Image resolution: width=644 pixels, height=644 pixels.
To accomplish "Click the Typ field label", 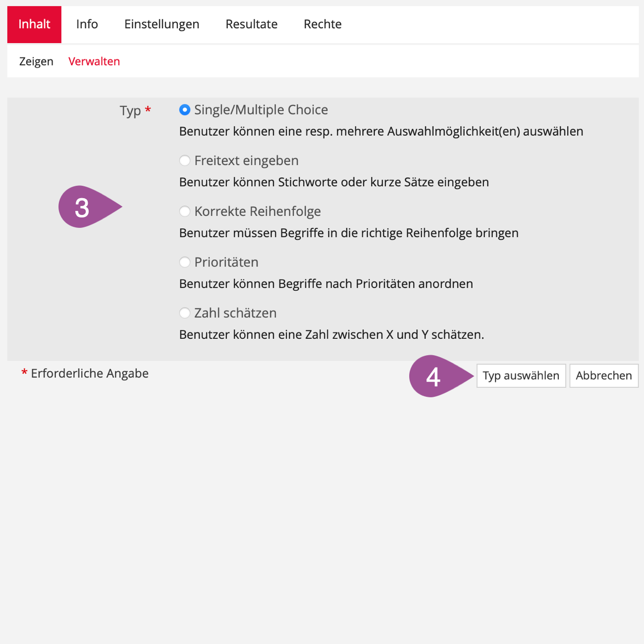I will point(130,110).
